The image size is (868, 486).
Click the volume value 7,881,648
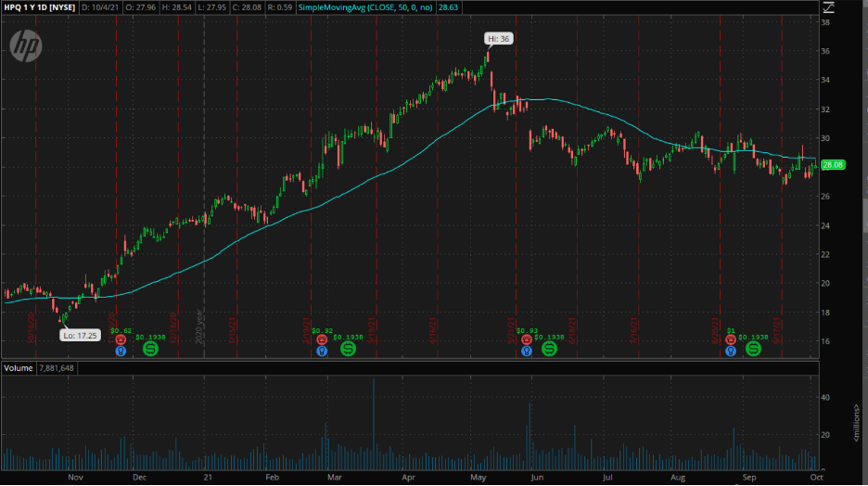click(x=57, y=368)
